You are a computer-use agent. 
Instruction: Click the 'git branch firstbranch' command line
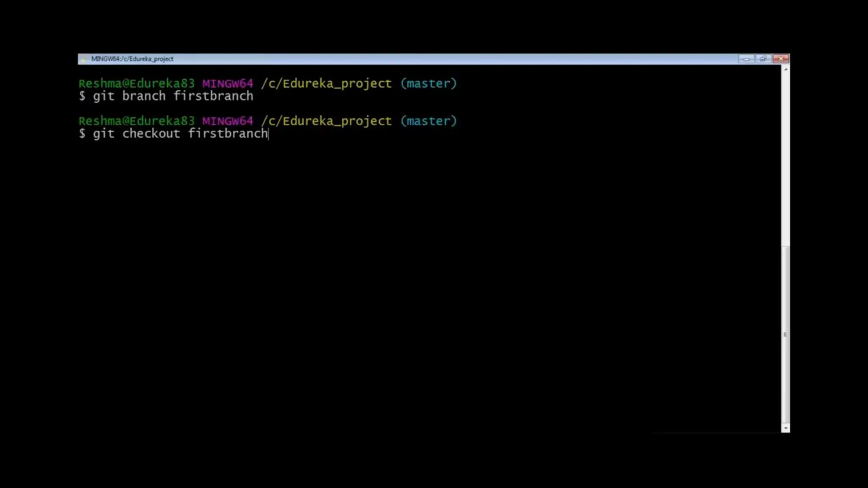tap(166, 96)
